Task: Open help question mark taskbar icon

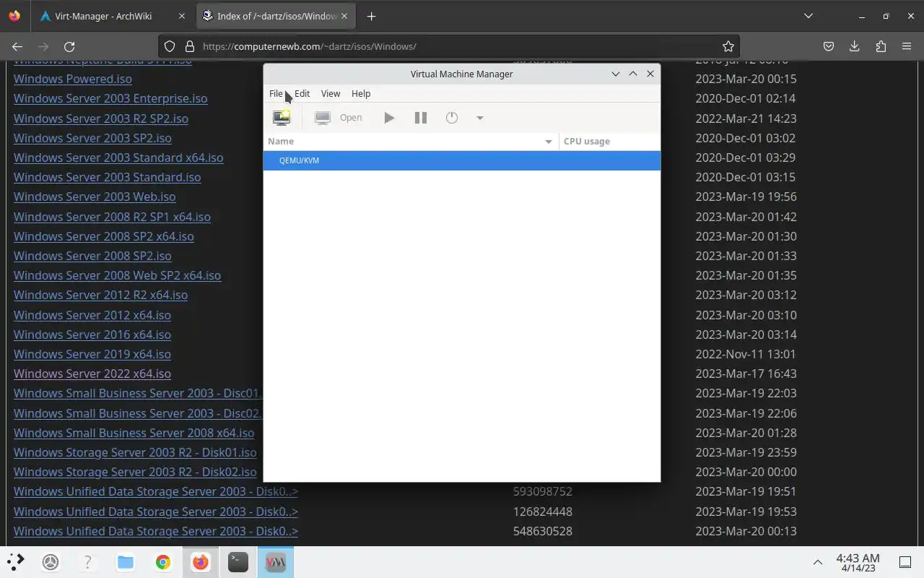Action: coord(88,562)
